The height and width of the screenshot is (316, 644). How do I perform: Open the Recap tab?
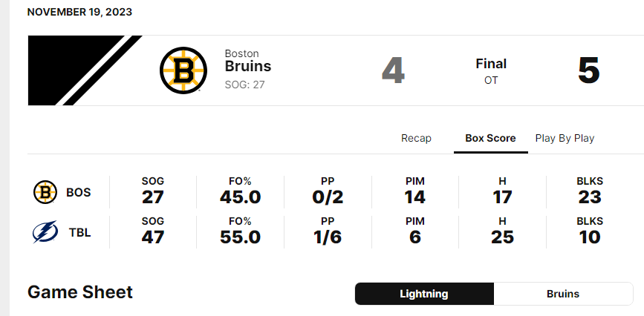click(x=416, y=138)
